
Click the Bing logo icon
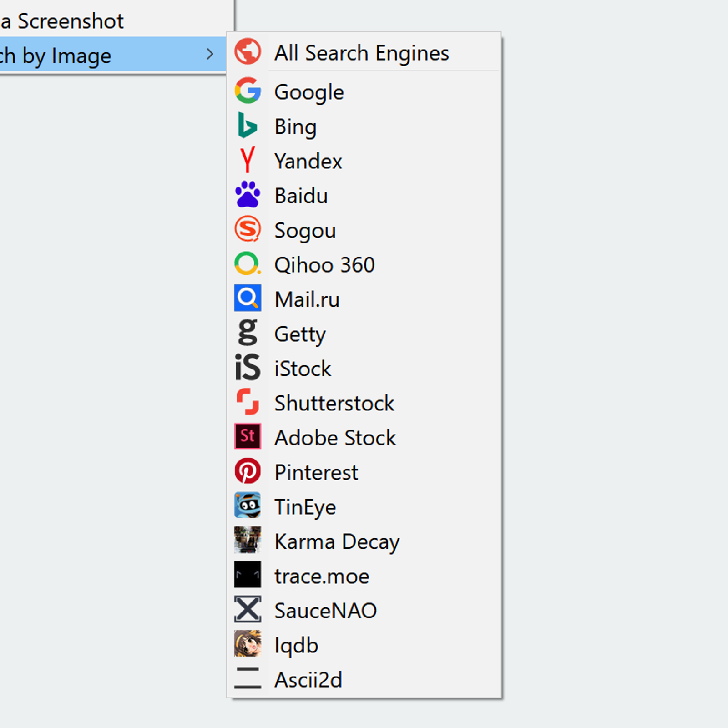248,125
